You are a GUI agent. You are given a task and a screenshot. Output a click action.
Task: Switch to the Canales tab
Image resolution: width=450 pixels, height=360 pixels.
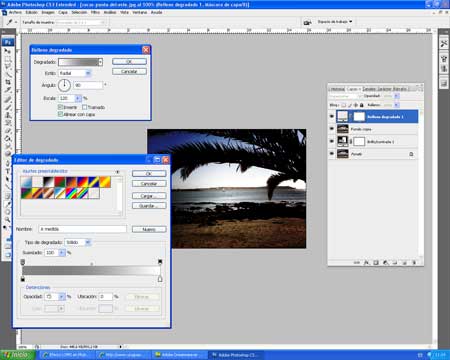point(369,89)
